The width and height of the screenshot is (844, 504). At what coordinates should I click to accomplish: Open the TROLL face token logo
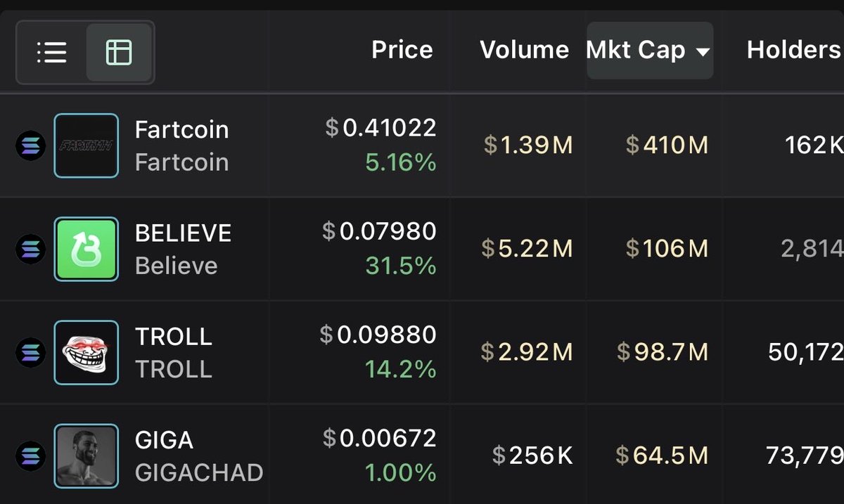pyautogui.click(x=87, y=352)
